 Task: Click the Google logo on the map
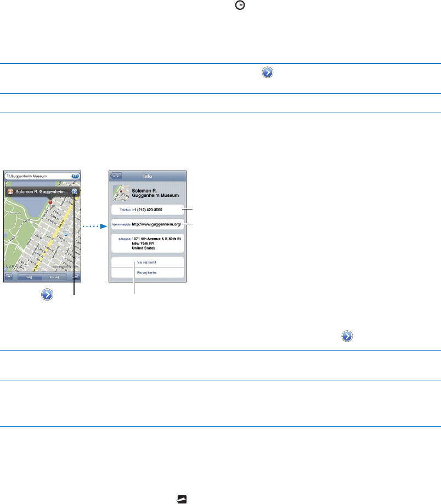(14, 266)
